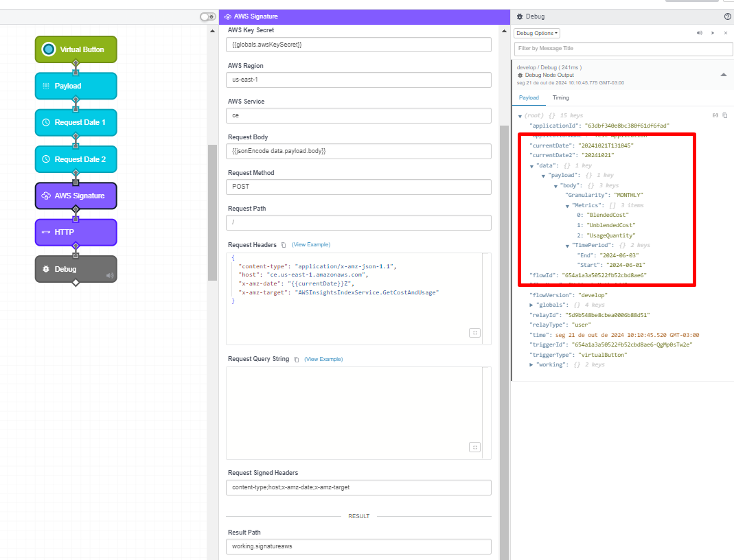Click the AWS Signature header cloud icon
The height and width of the screenshot is (560, 734).
pos(228,16)
